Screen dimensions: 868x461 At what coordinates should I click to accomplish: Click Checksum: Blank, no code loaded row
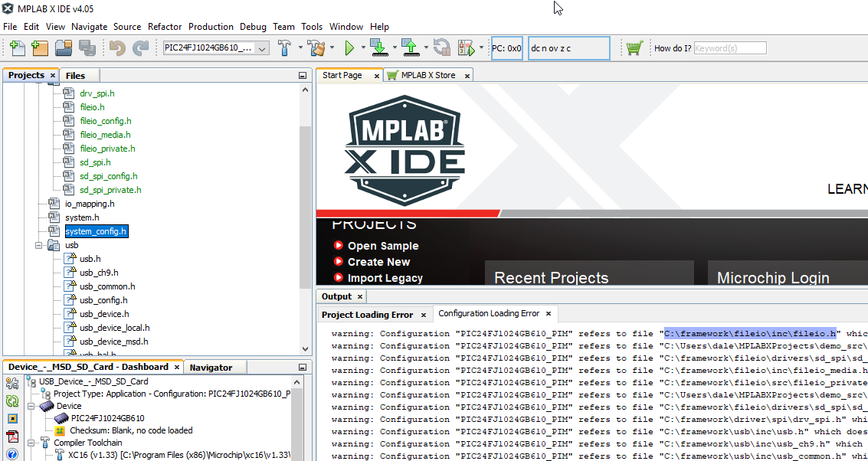131,430
